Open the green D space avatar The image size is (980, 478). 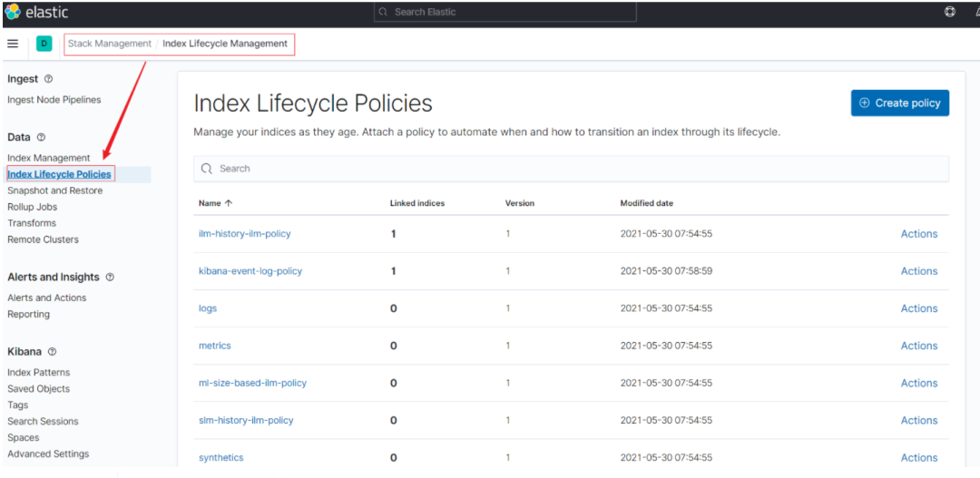[44, 44]
